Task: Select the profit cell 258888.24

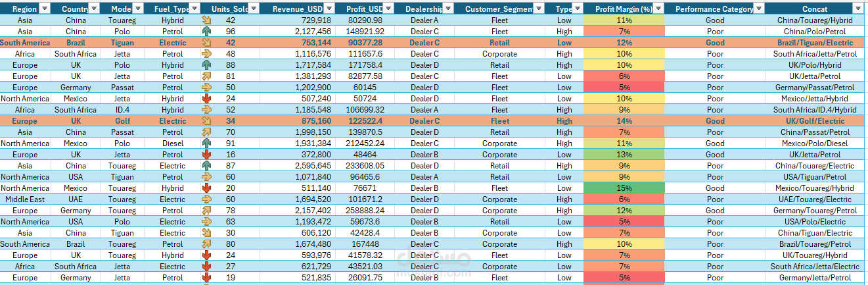Action: [365, 211]
